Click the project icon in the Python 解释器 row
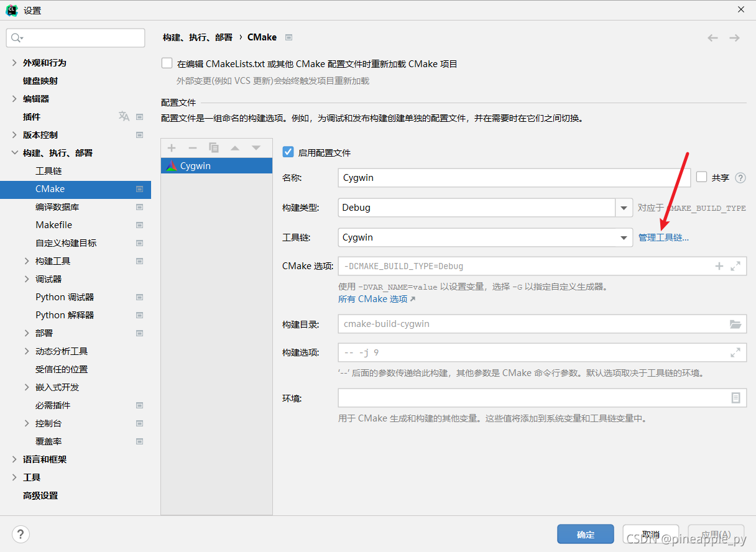 tap(139, 315)
